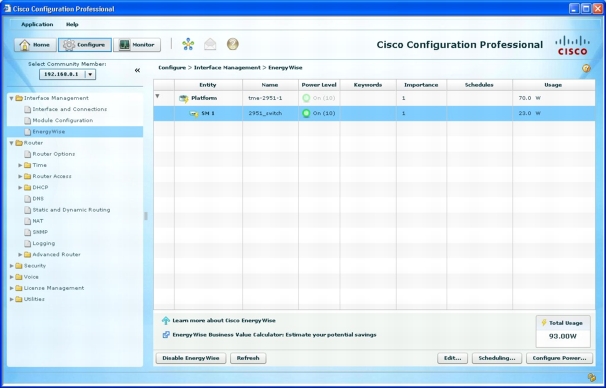Click the lightning bolt Total Usage icon
The image size is (608, 389).
tap(544, 323)
